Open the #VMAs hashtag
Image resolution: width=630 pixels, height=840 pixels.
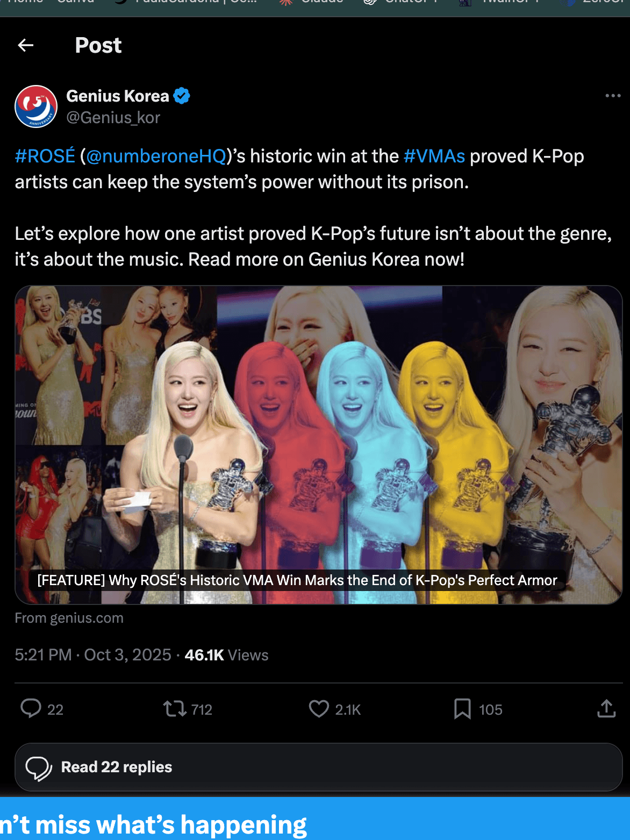point(434,156)
